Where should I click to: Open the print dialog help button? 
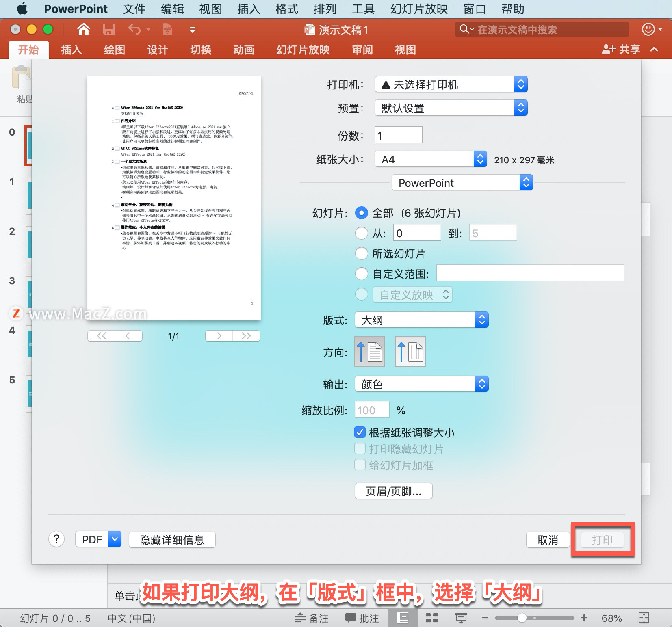pyautogui.click(x=56, y=539)
